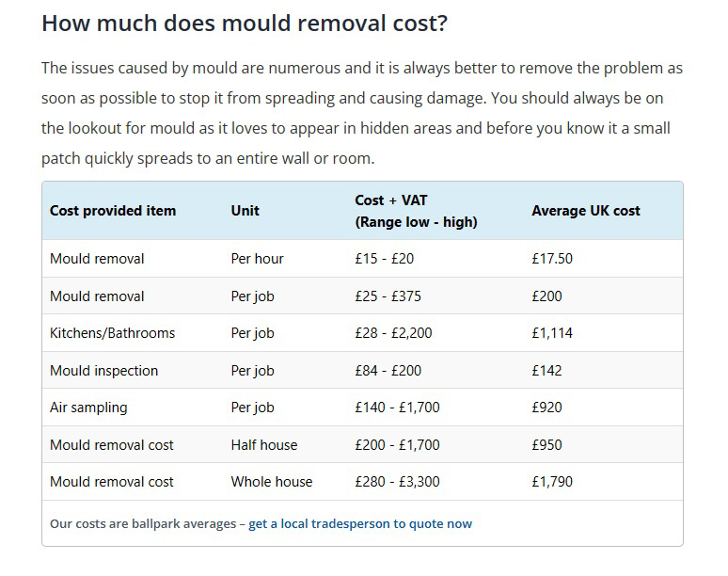Click the Mould inspection row label

point(104,371)
